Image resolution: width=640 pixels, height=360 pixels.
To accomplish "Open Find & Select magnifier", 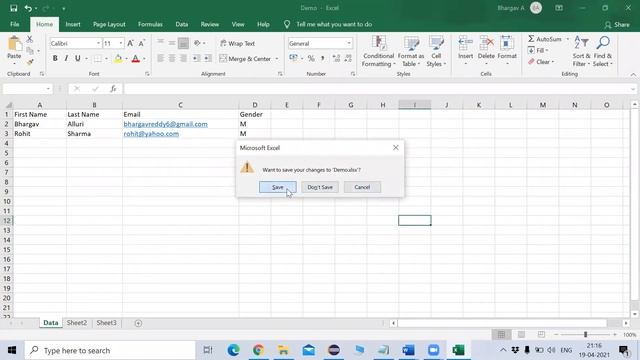I will point(603,51).
